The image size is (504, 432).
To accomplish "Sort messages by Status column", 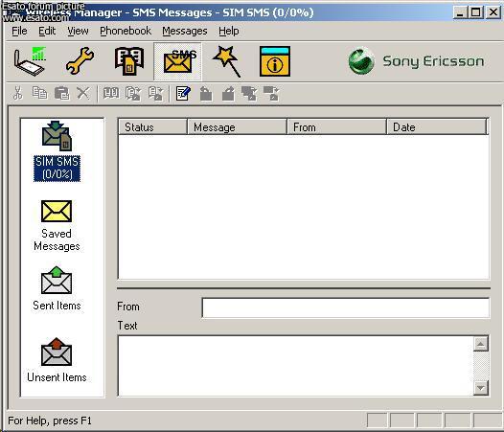I will 152,127.
